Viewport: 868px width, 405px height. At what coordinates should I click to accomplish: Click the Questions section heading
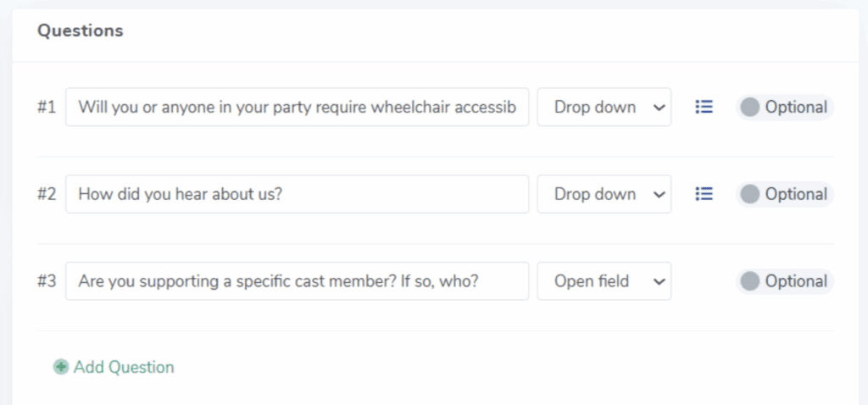point(81,31)
